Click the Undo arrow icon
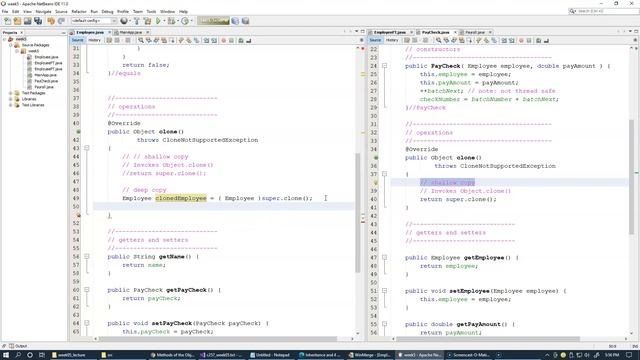The image size is (640, 360). click(x=51, y=21)
